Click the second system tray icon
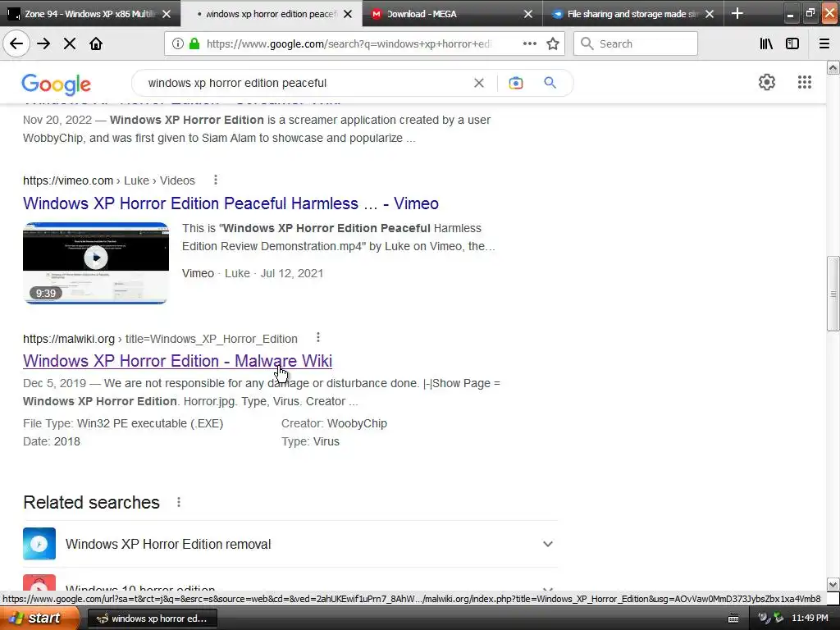 [778, 619]
